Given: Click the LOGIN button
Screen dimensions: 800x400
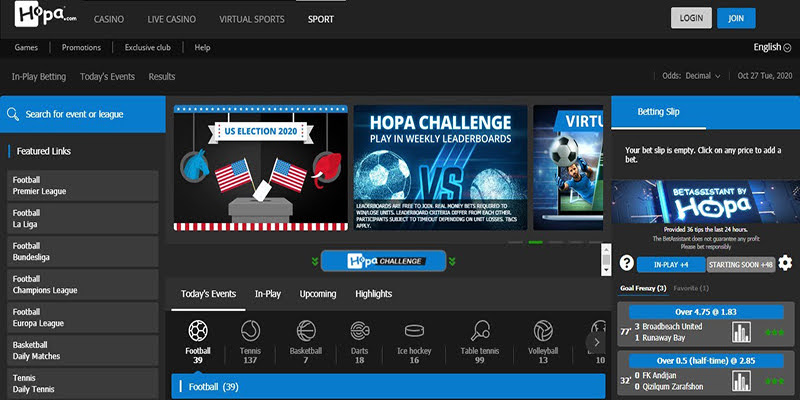Looking at the screenshot, I should 691,18.
